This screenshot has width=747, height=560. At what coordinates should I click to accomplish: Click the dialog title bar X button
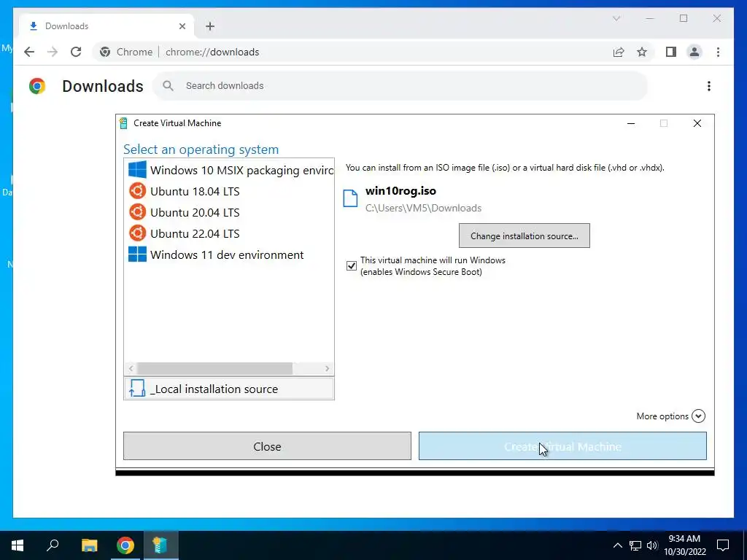[x=697, y=123]
